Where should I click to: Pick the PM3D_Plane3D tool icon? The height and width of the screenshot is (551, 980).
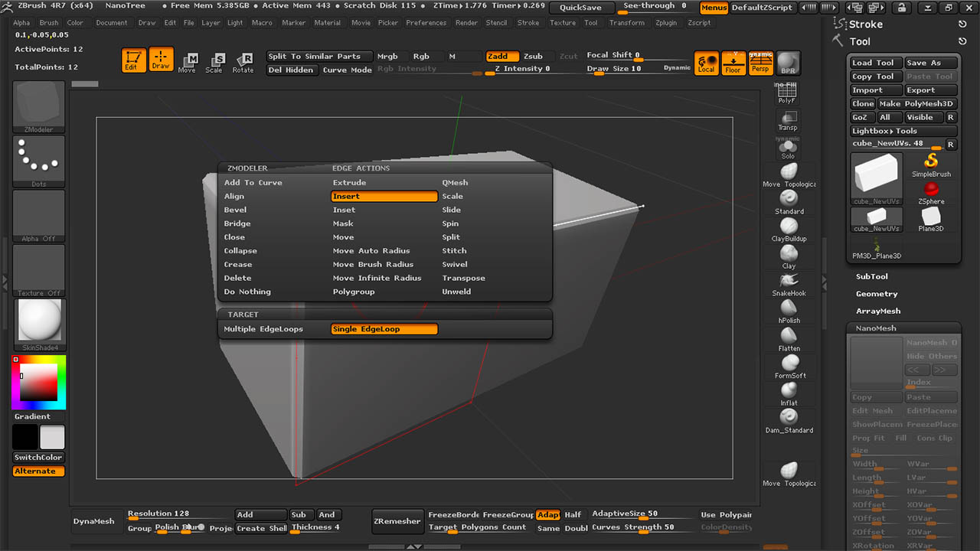pyautogui.click(x=877, y=248)
